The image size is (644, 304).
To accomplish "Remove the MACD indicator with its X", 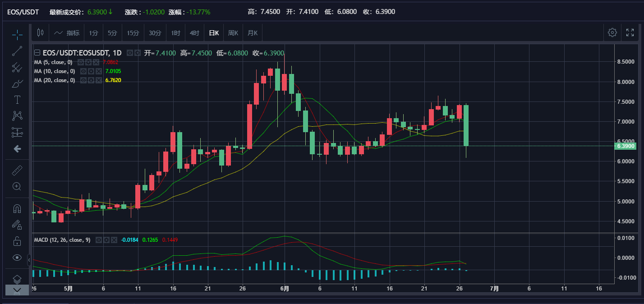I will click(114, 240).
